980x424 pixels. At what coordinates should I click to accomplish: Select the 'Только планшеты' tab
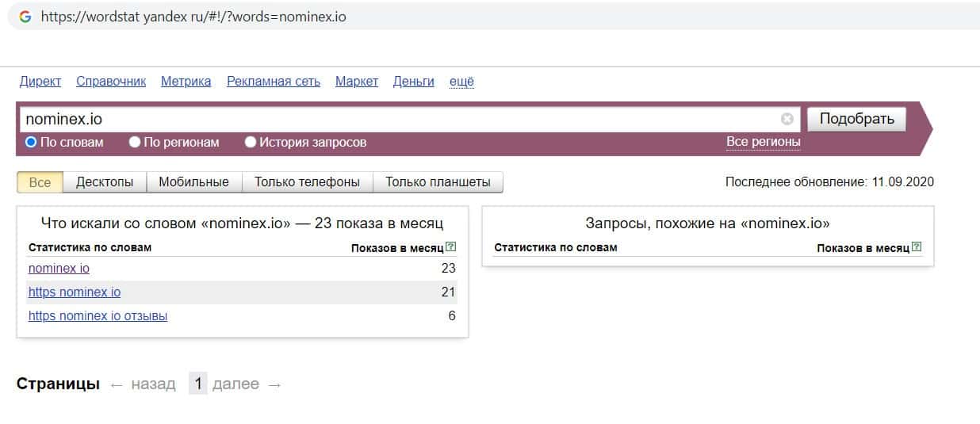(438, 182)
